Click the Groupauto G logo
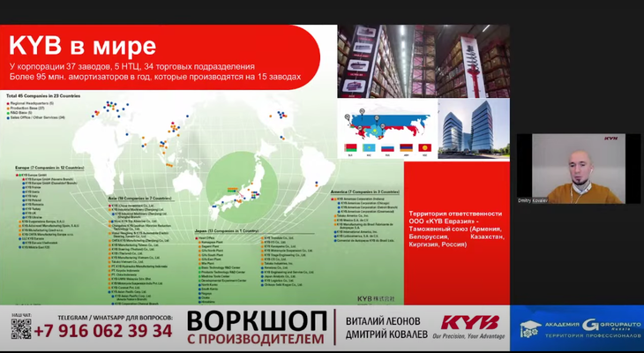Image resolution: width=644 pixels, height=353 pixels. point(590,325)
